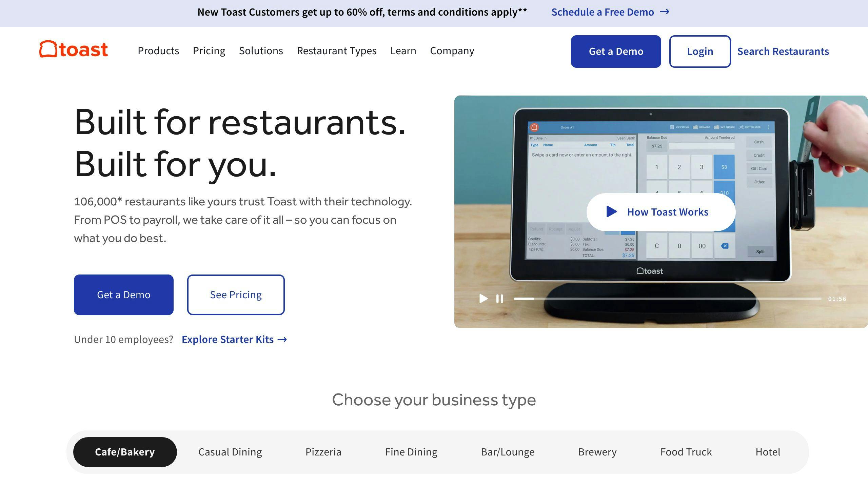Open the Products dropdown menu
Image resolution: width=868 pixels, height=488 pixels.
pyautogui.click(x=158, y=50)
